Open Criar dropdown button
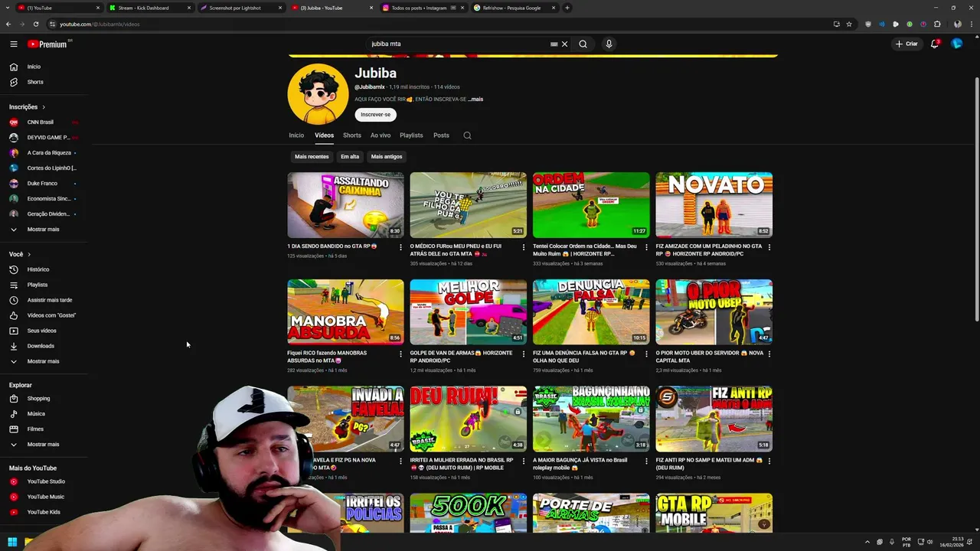The image size is (980, 551). click(906, 44)
